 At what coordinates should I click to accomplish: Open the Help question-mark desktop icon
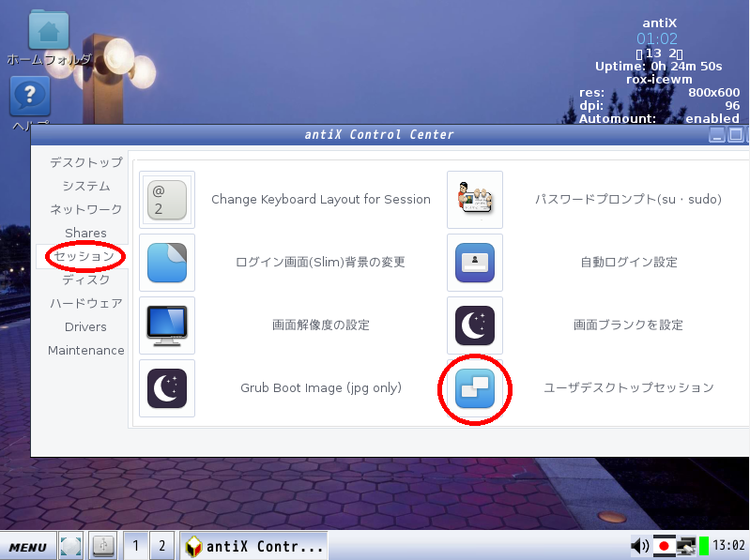click(x=30, y=96)
